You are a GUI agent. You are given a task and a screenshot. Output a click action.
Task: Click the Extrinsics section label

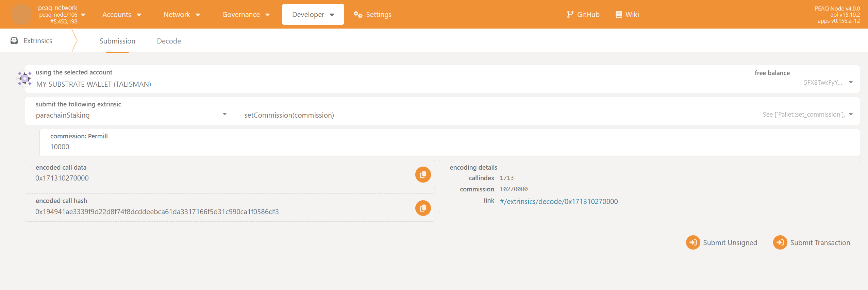pyautogui.click(x=38, y=40)
